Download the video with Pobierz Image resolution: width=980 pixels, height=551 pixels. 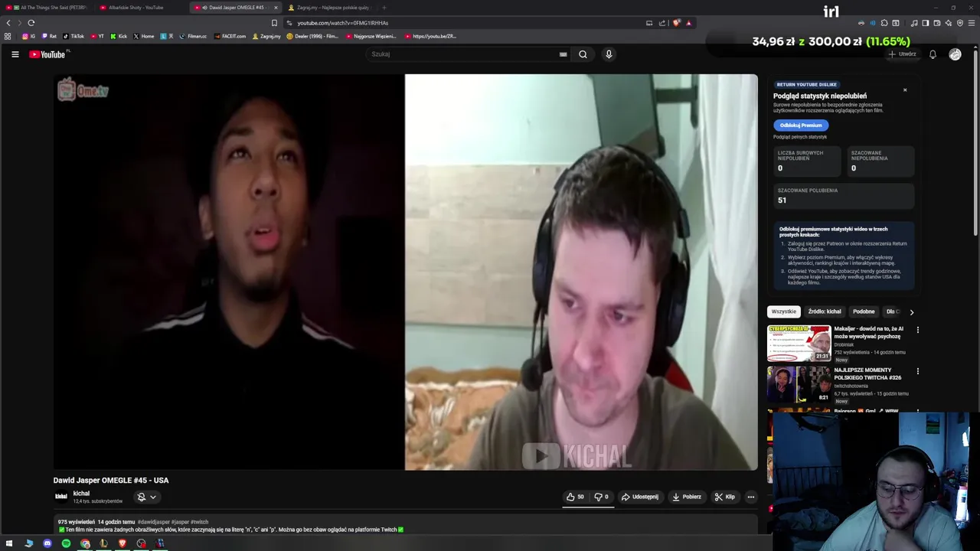[687, 497]
